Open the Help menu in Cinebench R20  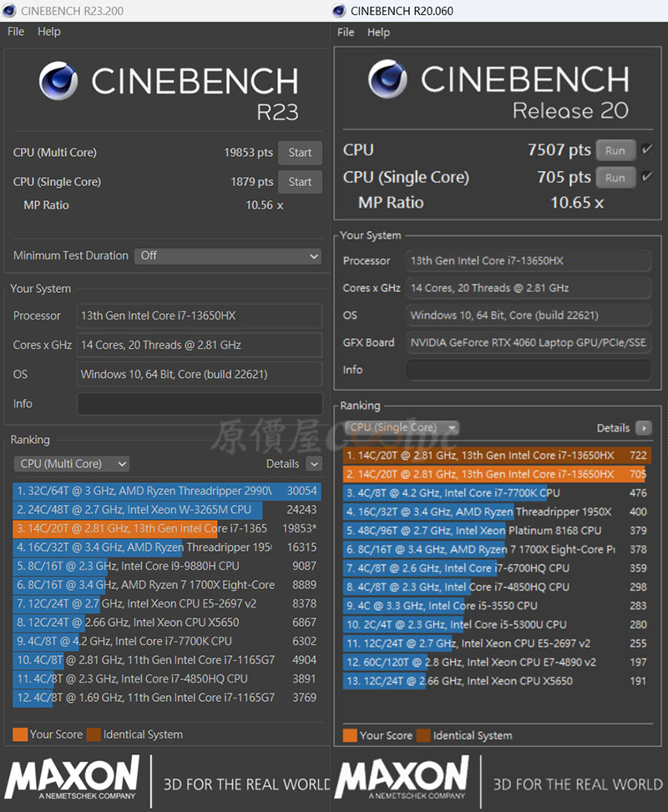click(x=378, y=32)
